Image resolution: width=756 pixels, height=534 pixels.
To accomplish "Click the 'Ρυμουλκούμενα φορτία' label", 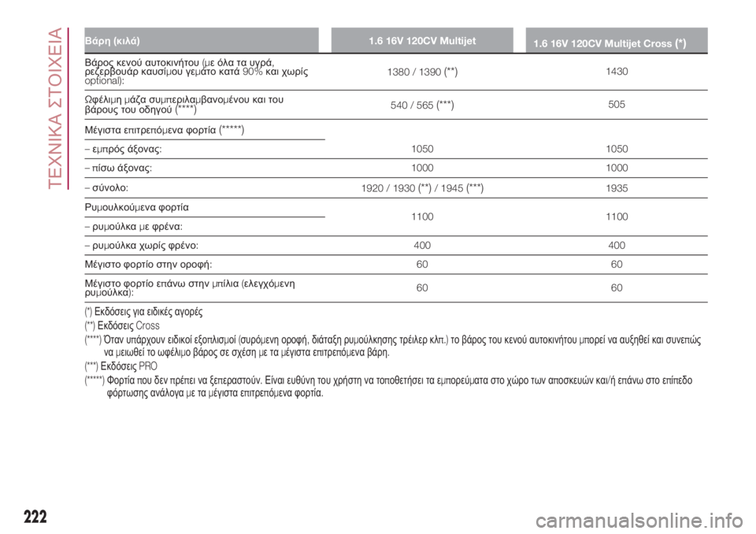I will click(136, 207).
